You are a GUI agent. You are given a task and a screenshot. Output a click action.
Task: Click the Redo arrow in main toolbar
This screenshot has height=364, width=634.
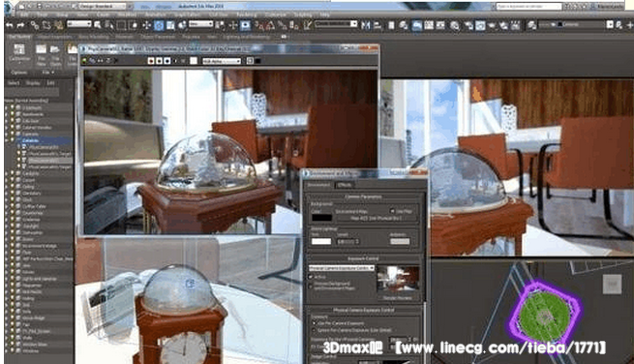click(20, 25)
